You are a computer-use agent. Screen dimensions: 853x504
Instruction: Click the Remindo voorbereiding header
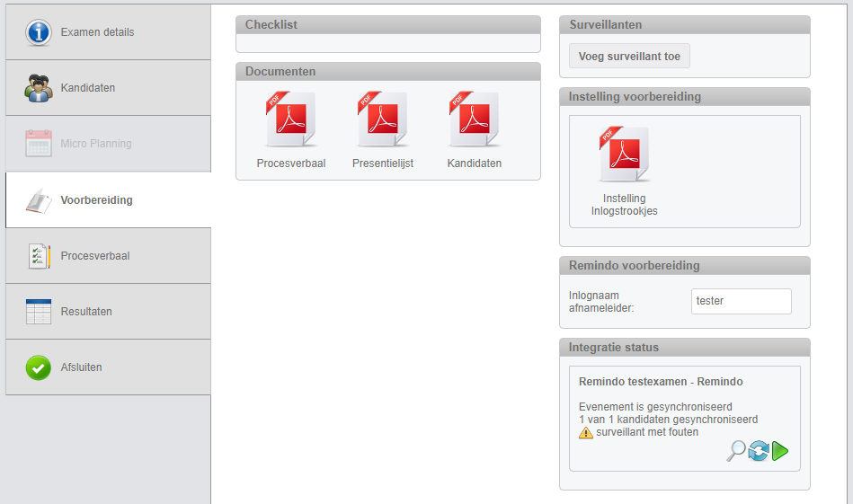point(684,266)
